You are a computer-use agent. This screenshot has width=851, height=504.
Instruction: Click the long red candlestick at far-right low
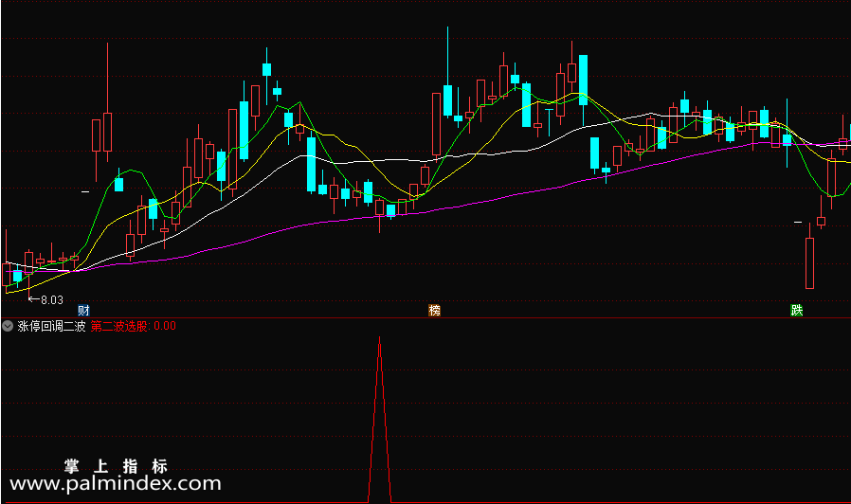click(809, 263)
